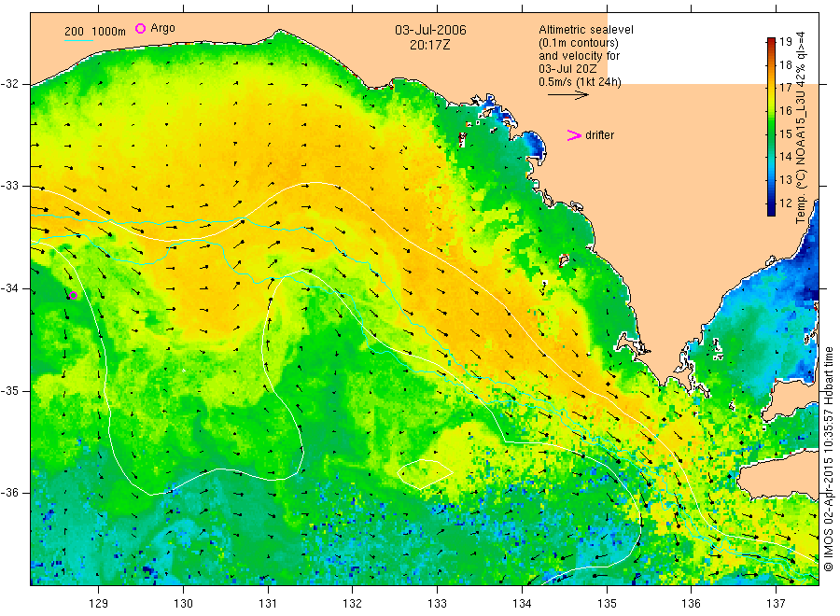Viewport: 840px width, 616px height.
Task: Click the longitude label 131
Action: click(268, 604)
